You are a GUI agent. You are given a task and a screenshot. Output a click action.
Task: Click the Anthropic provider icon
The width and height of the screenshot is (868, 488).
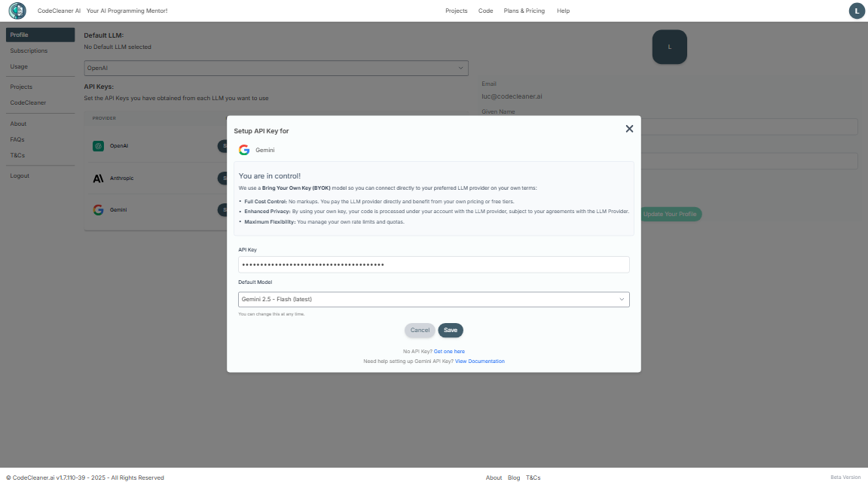(98, 178)
